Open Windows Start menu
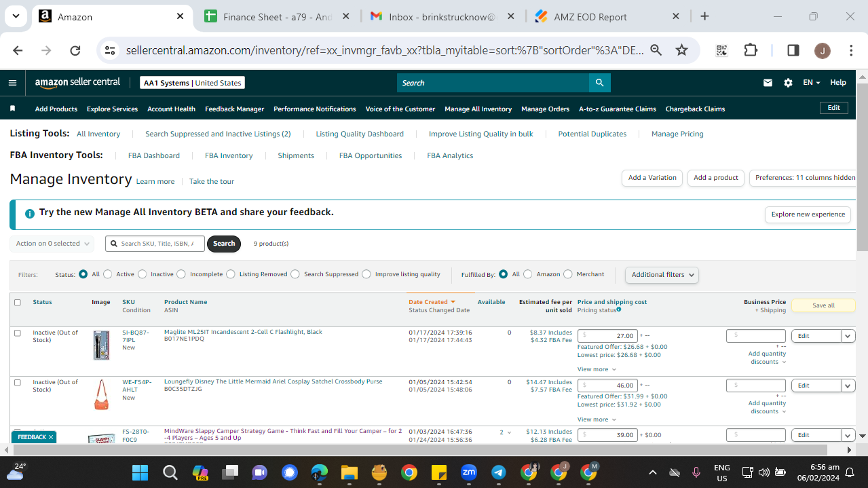The height and width of the screenshot is (488, 868). [x=140, y=472]
